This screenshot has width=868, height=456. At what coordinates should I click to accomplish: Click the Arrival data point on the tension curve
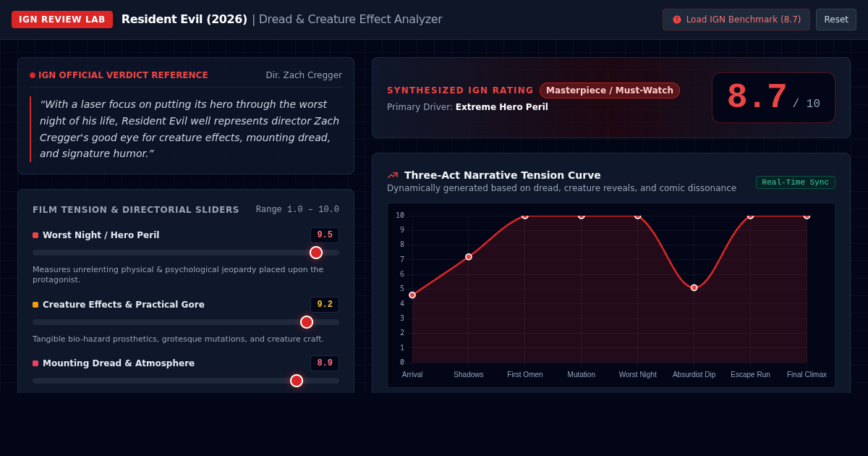pyautogui.click(x=412, y=295)
